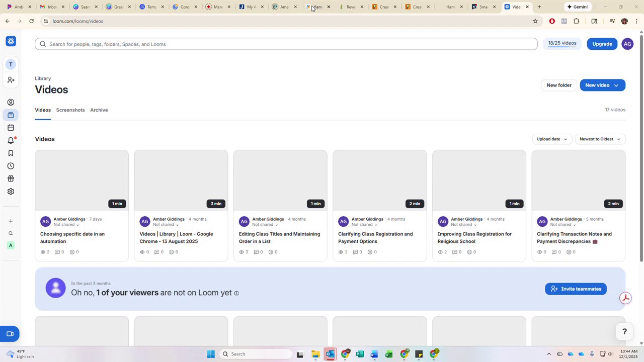Open Clarifying Transaction Notes and Payment Discrepancies title

pyautogui.click(x=574, y=238)
